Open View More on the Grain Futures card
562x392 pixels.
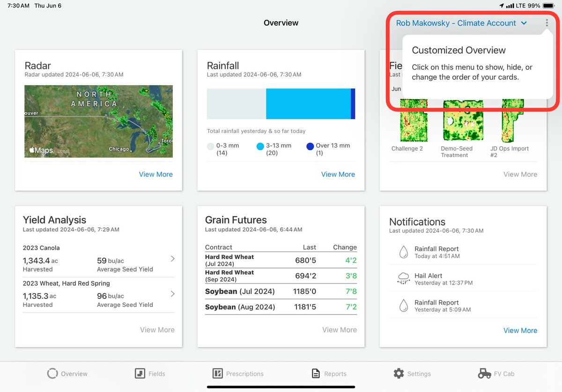339,330
